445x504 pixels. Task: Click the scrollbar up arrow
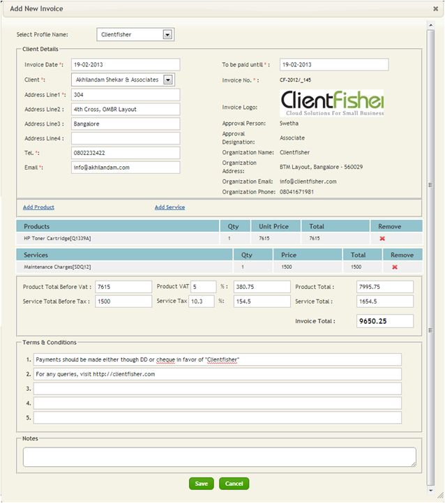click(430, 25)
